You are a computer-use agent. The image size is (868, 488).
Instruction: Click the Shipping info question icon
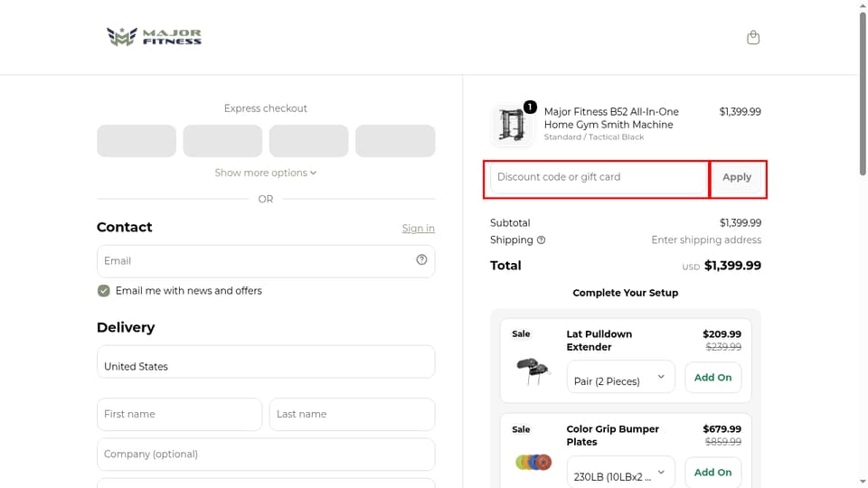[542, 239]
